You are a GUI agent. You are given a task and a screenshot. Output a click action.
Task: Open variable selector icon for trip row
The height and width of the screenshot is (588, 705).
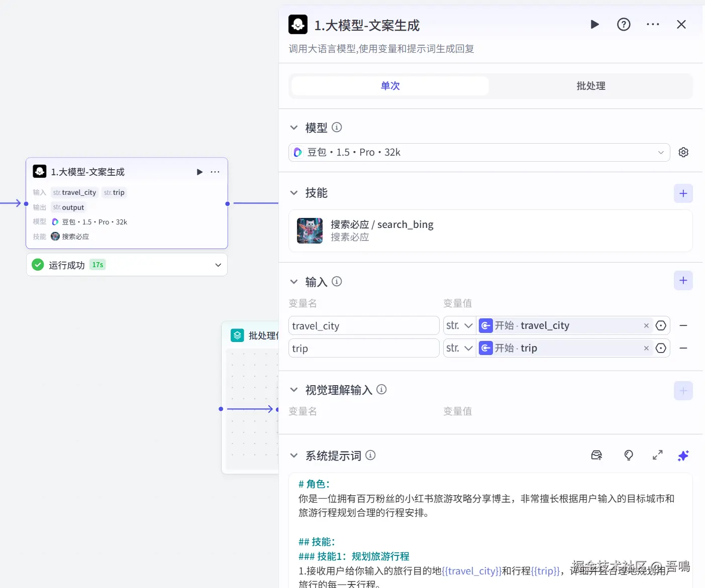(x=661, y=348)
